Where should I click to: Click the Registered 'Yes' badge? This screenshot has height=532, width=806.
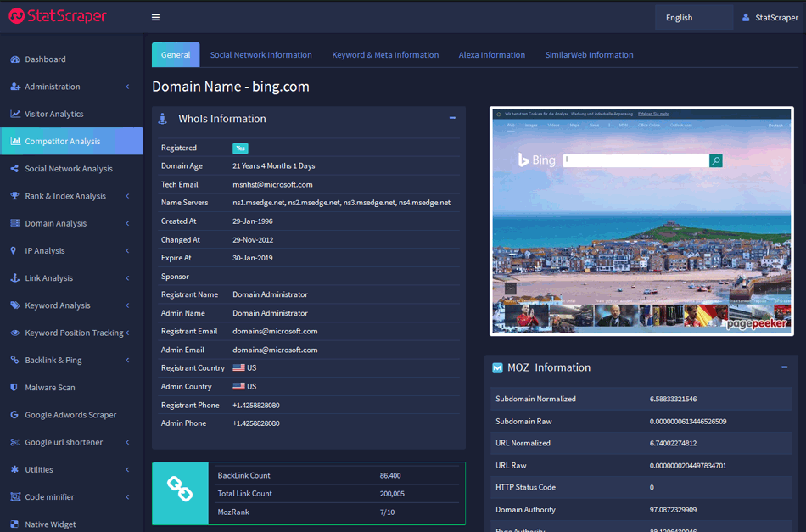(x=240, y=148)
